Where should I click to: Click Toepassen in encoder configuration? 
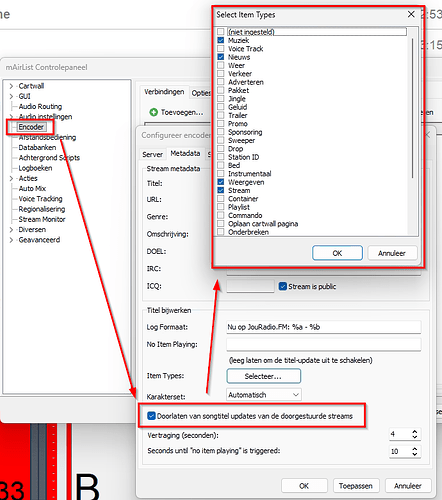(356, 486)
